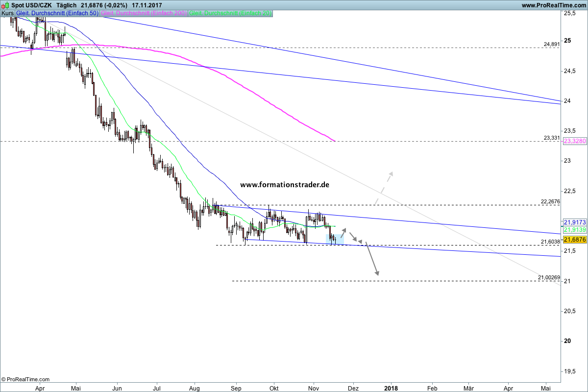Click the © ProRealTime.com copyright notice
Image resolution: width=588 pixels, height=392 pixels.
[25, 379]
